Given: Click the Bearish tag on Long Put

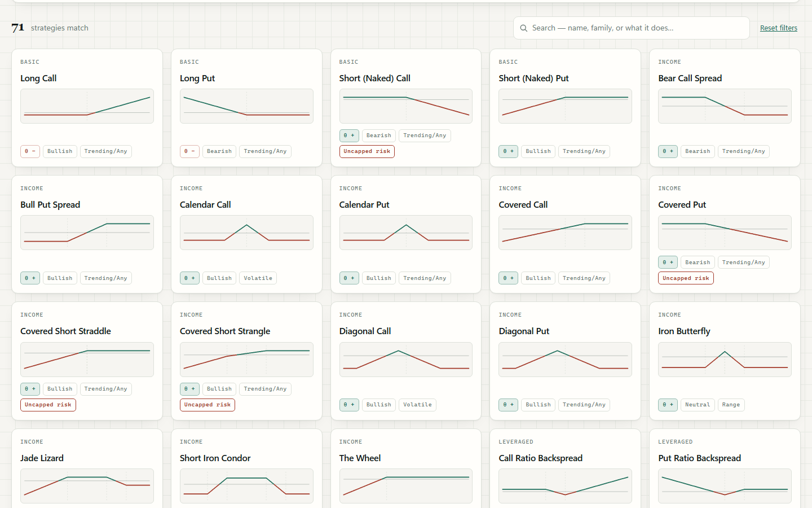Looking at the screenshot, I should pos(219,151).
